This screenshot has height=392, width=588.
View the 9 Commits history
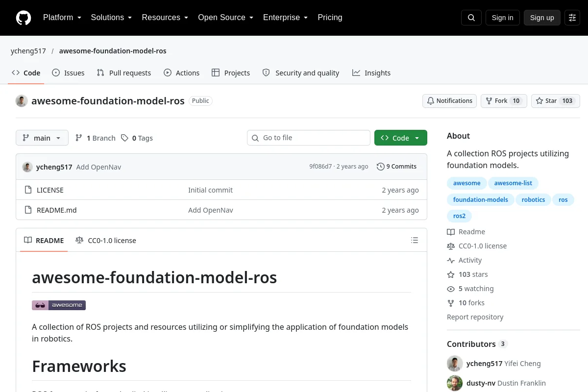397,167
